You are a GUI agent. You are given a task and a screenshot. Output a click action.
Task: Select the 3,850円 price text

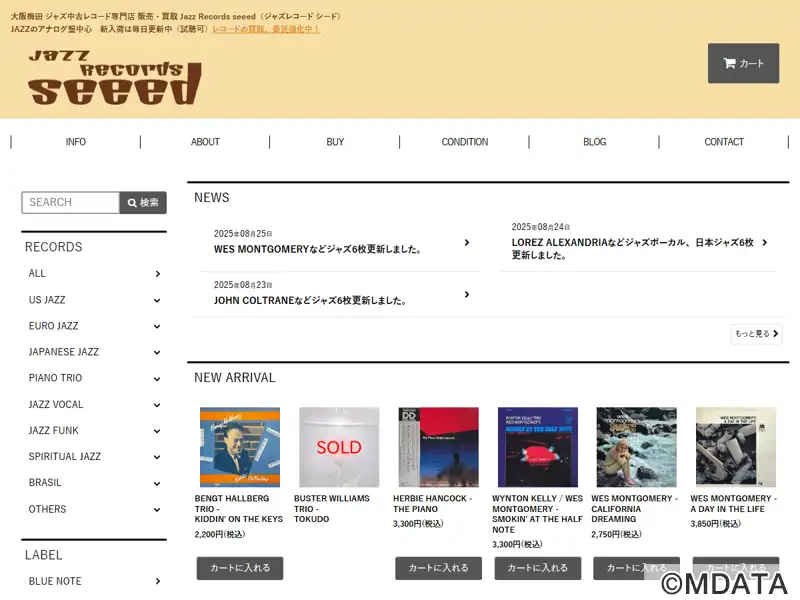[715, 524]
